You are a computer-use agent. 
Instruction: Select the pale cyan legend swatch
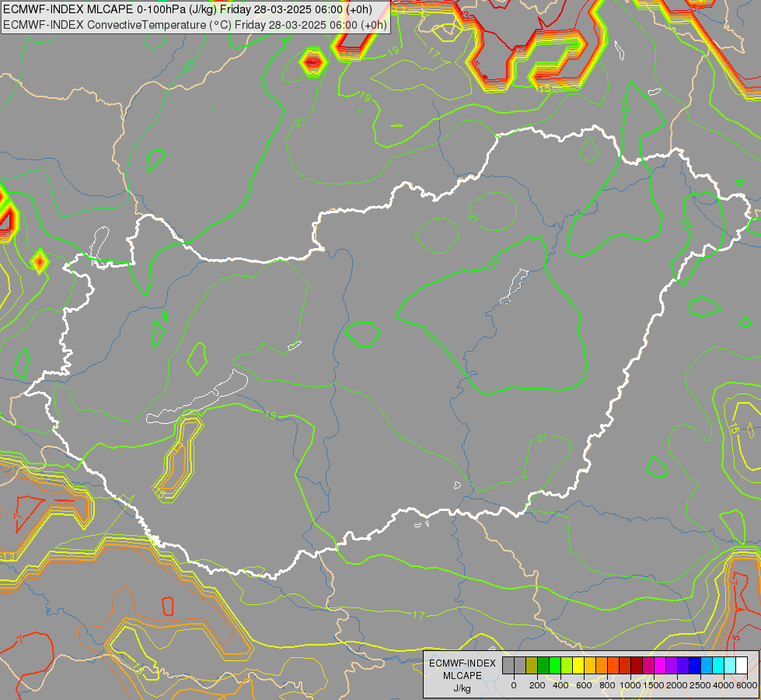pos(731,665)
